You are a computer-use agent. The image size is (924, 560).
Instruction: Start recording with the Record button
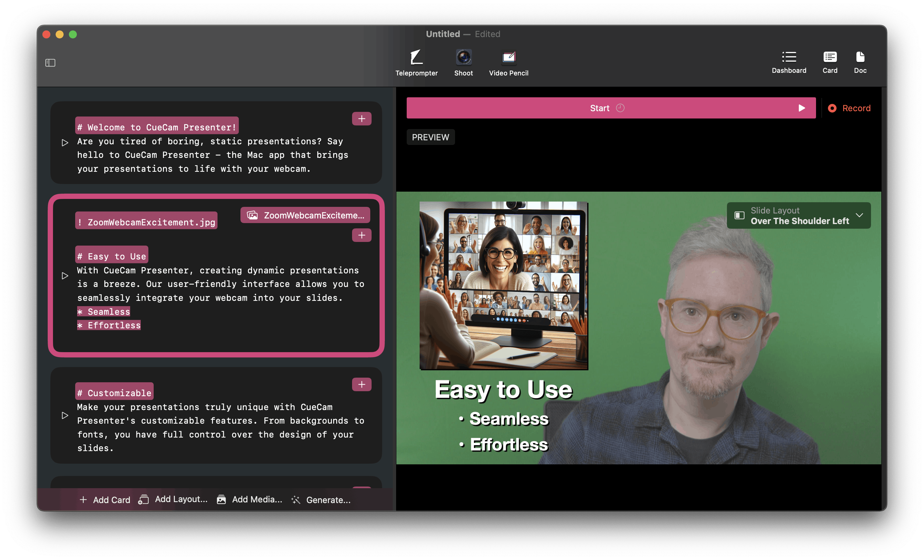tap(849, 108)
